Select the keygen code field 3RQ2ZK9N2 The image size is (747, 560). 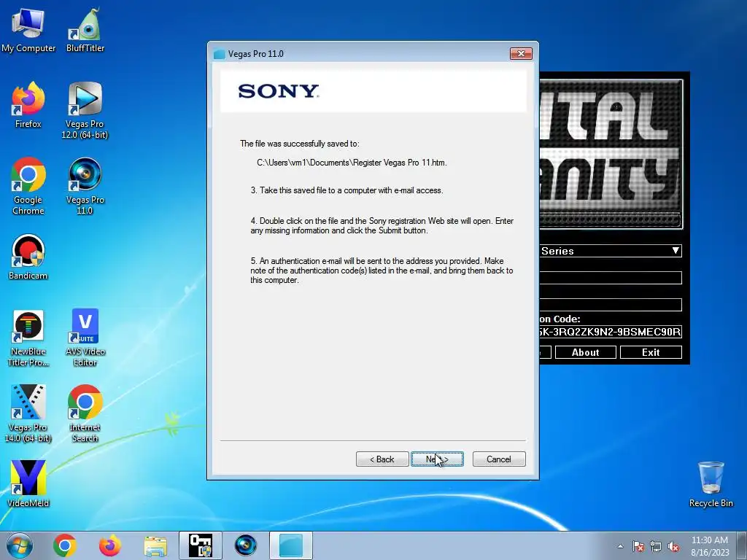click(x=611, y=332)
